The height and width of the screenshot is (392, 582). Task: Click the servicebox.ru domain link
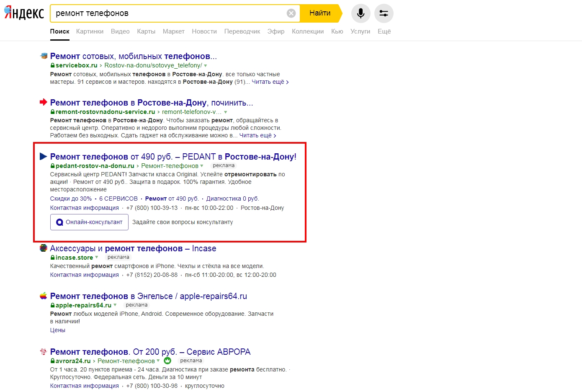pyautogui.click(x=77, y=65)
